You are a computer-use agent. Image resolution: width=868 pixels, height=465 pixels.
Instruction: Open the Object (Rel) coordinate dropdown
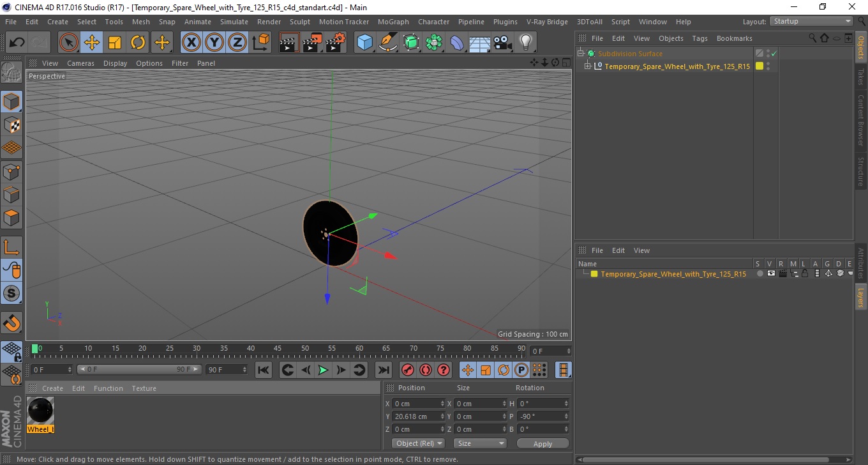coord(418,443)
